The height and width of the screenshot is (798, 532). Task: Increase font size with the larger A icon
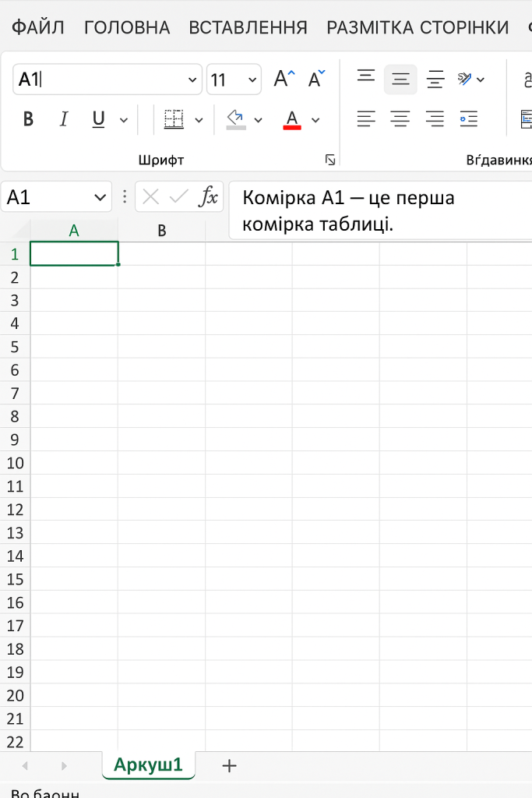[x=284, y=79]
